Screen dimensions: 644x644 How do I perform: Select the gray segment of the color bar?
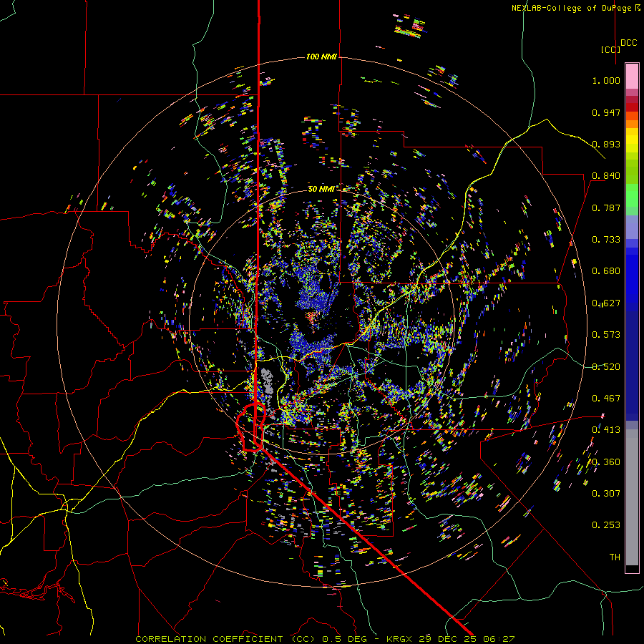[x=632, y=497]
